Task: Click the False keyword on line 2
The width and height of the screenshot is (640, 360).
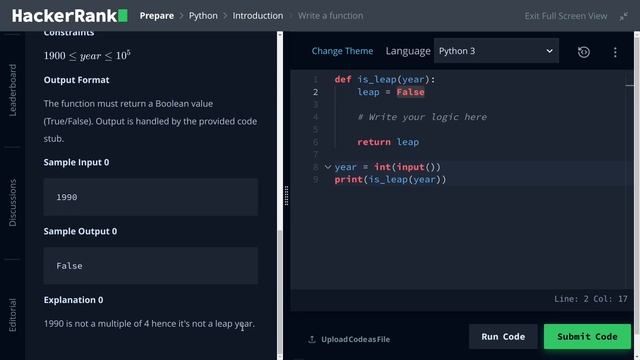Action: click(x=410, y=92)
